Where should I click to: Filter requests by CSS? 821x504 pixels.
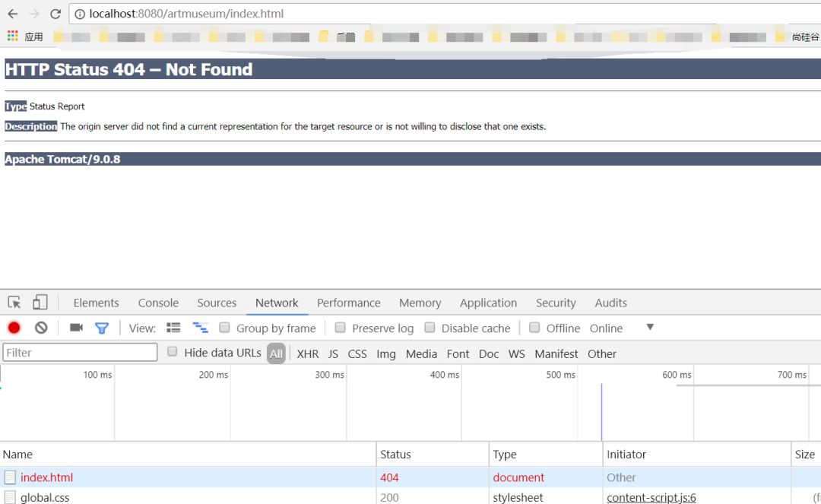coord(357,353)
